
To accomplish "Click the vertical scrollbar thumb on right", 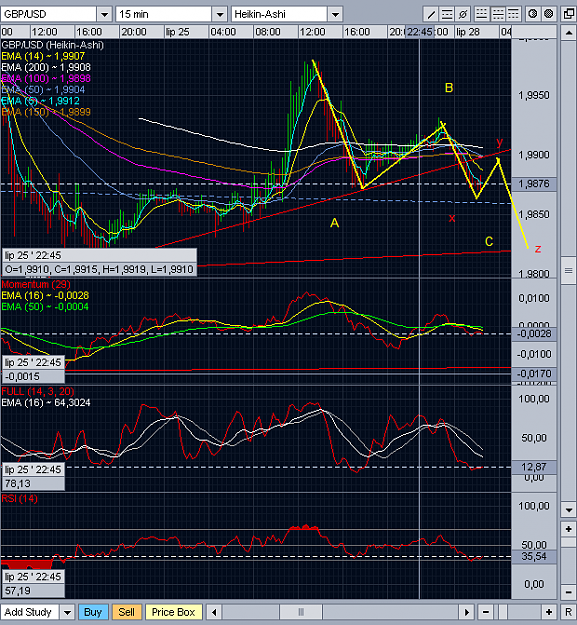I will (568, 271).
